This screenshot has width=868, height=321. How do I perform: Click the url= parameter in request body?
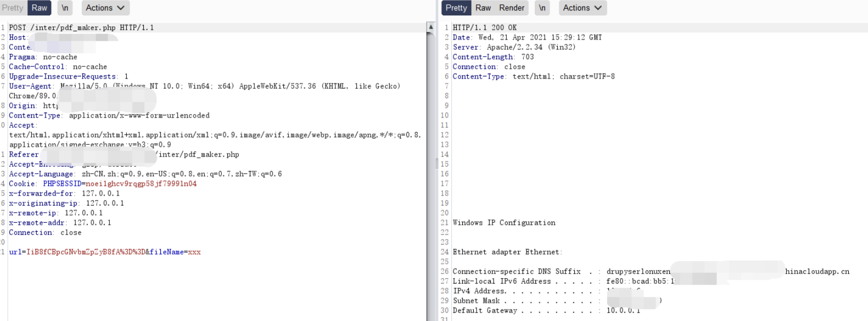point(77,252)
